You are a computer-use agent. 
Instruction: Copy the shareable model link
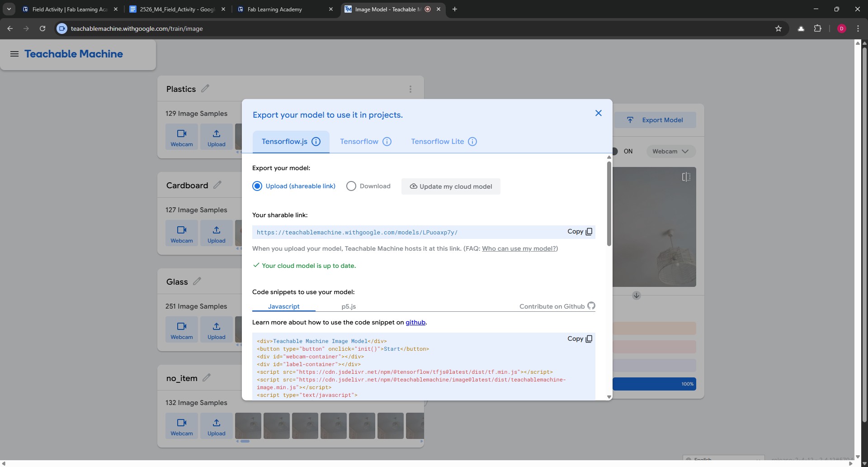click(580, 232)
